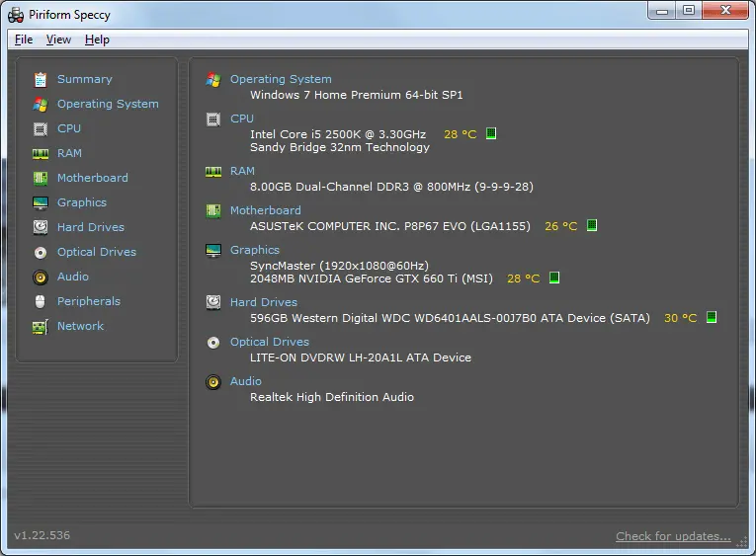Click the Motherboard icon in sidebar
The image size is (756, 556).
coord(41,178)
